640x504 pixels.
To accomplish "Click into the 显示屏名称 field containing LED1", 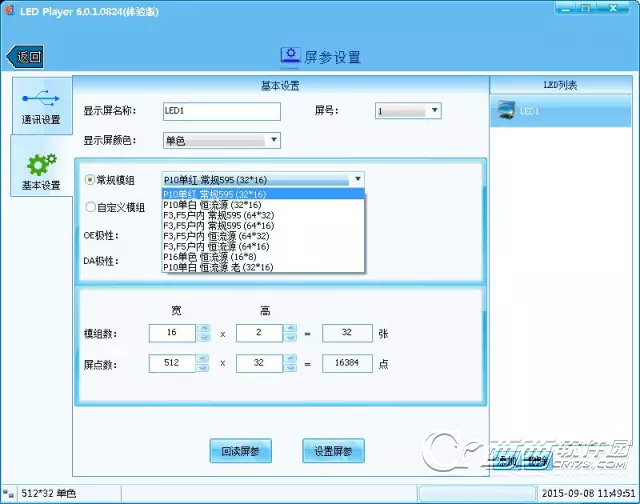I will point(222,111).
